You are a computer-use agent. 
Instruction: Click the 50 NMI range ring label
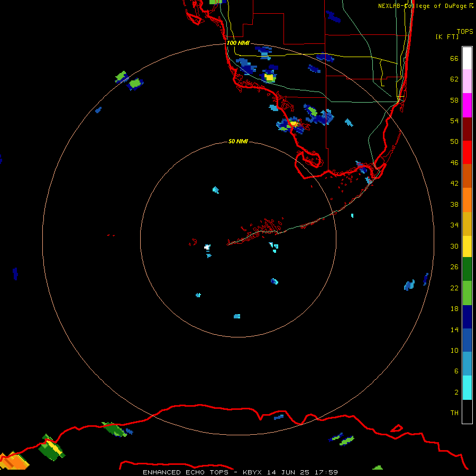pyautogui.click(x=238, y=141)
